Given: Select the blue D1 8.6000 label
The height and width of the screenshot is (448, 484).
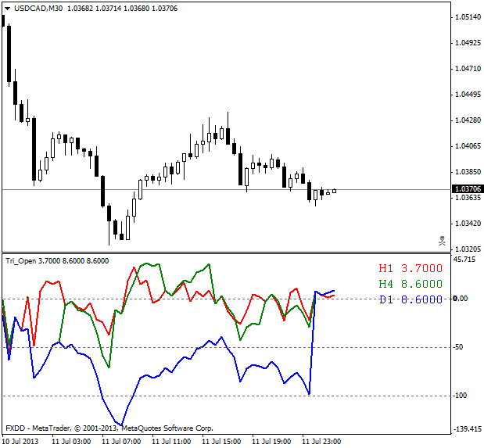Looking at the screenshot, I should pos(411,299).
